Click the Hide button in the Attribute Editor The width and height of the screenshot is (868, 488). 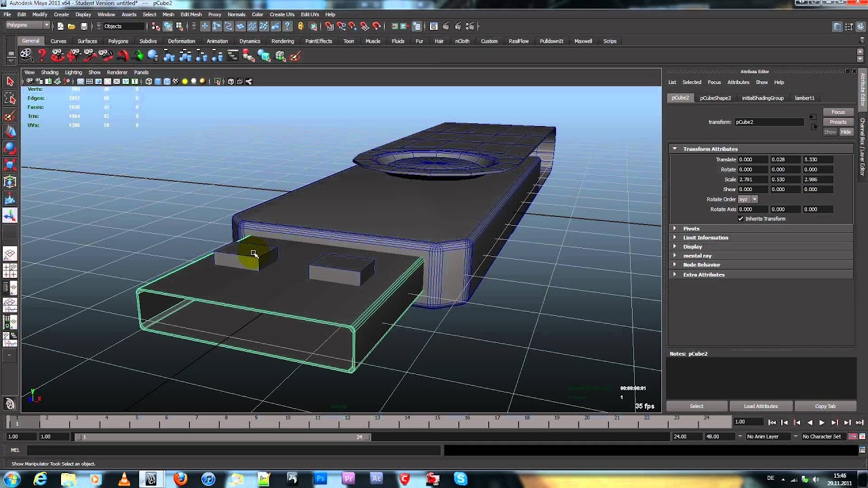click(x=846, y=132)
